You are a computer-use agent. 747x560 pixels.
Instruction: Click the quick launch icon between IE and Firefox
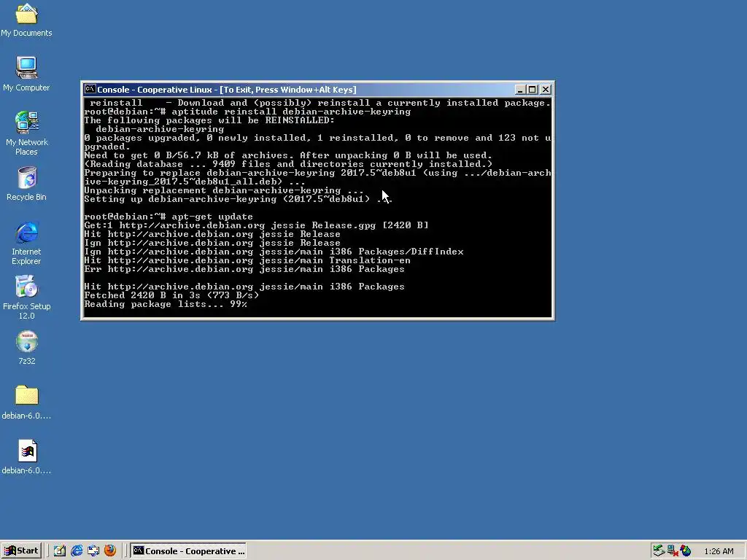click(93, 551)
